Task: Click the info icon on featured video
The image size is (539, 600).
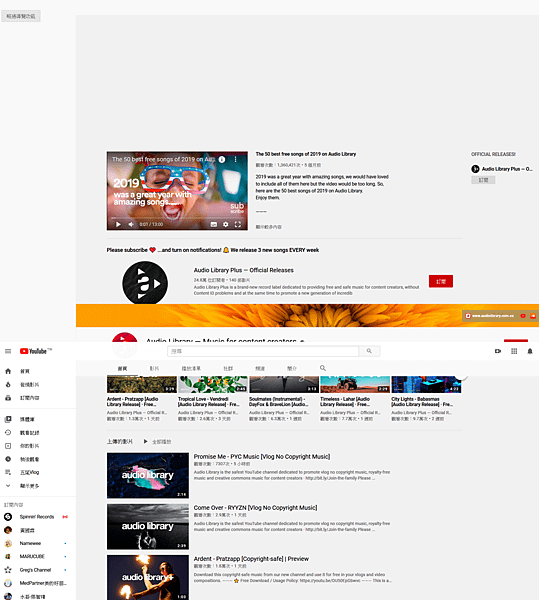Action: 222,160
